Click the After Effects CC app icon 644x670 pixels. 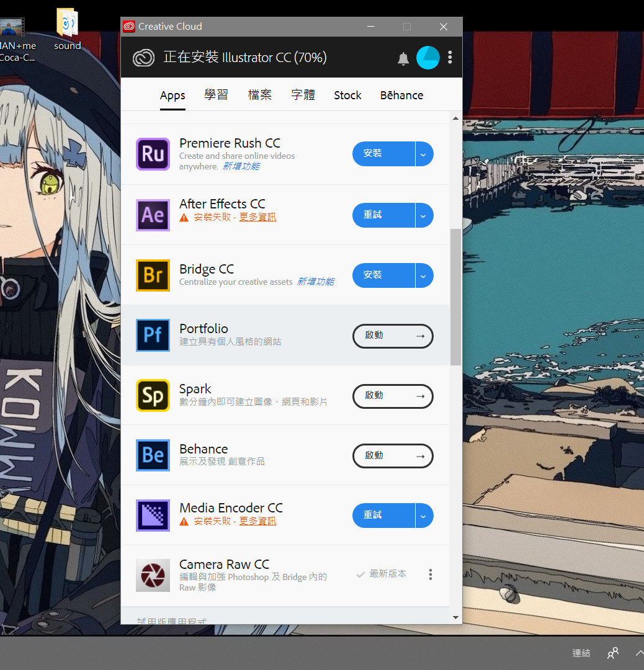[153, 215]
